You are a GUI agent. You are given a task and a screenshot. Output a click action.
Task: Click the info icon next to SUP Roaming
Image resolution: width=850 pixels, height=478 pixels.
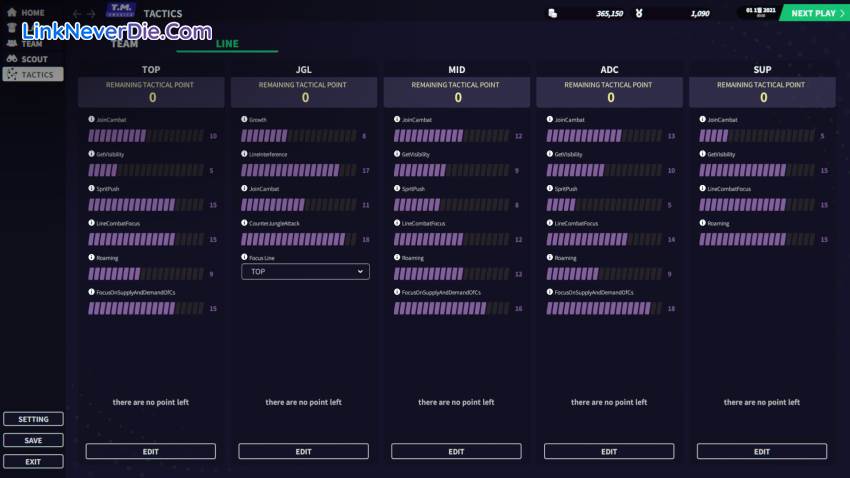pos(702,223)
